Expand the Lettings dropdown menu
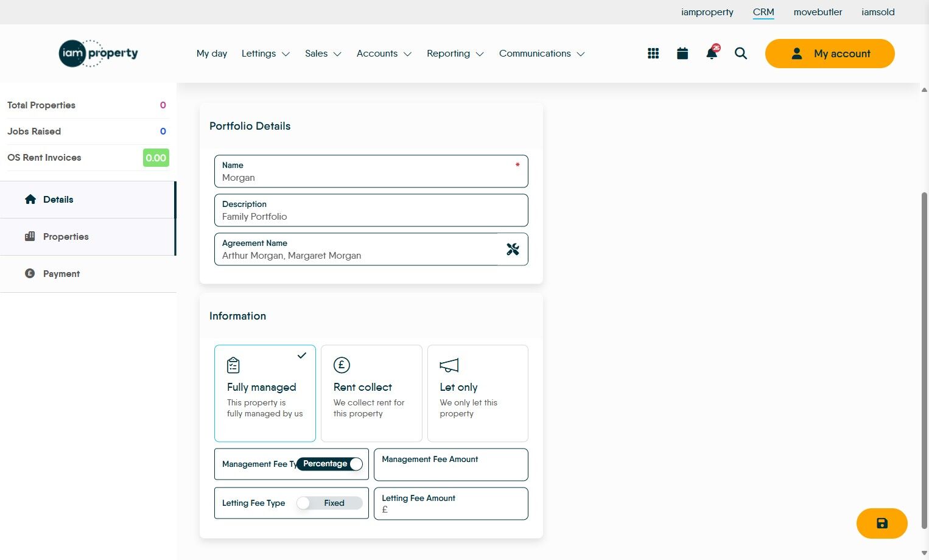 click(265, 54)
